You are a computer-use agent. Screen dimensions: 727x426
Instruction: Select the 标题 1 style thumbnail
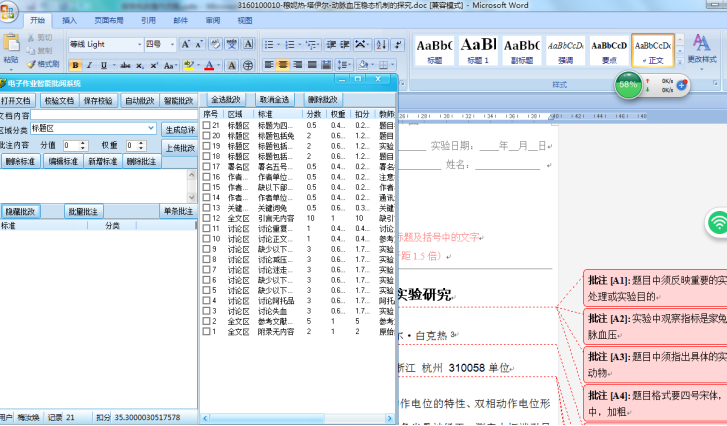[478, 50]
